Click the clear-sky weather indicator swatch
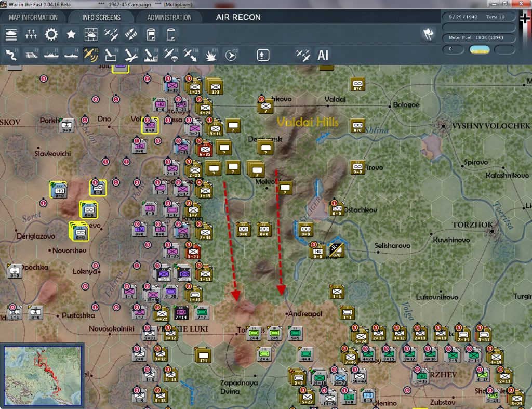Screen dimensions: 532x409 (479, 49)
